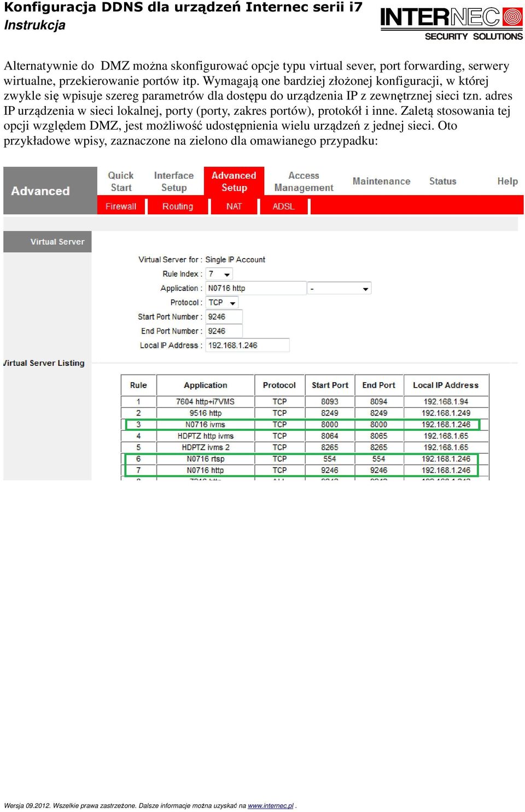Follow the www.internec.pl link
This screenshot has width=525, height=812.
click(271, 805)
